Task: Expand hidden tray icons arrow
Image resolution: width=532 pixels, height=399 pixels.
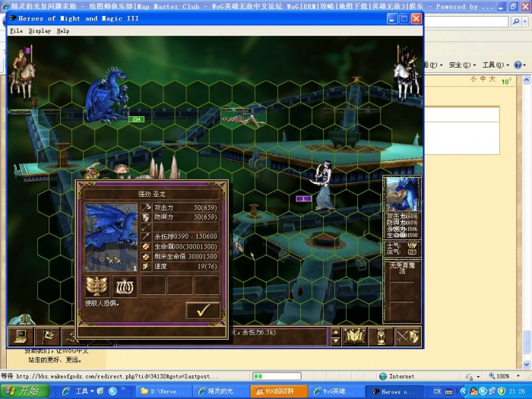Action: (x=464, y=391)
